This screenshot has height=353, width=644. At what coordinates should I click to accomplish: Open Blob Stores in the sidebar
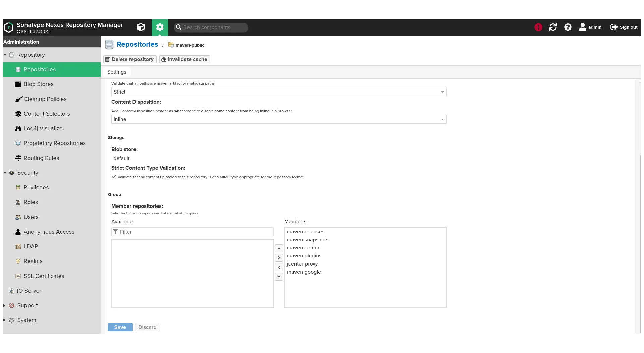point(52,84)
